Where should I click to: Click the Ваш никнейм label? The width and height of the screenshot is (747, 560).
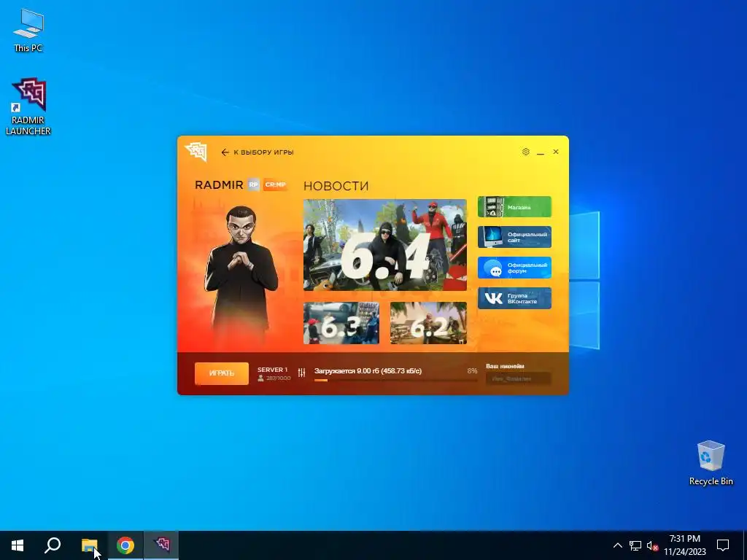click(505, 366)
